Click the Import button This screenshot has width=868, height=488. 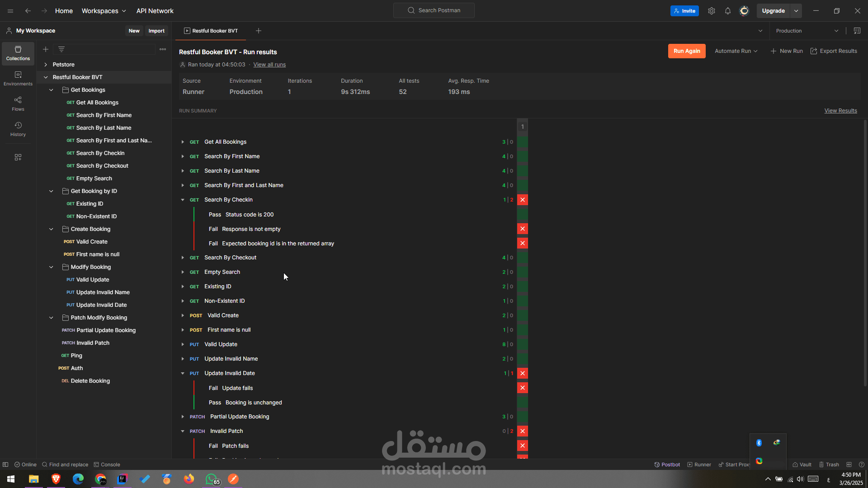[x=156, y=31]
